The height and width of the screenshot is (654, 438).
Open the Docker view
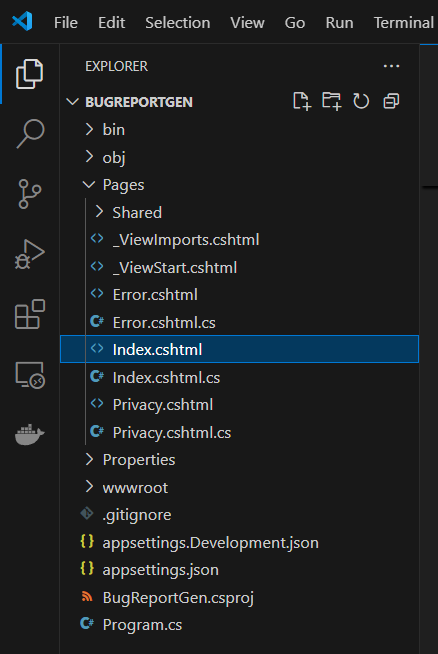[x=30, y=435]
